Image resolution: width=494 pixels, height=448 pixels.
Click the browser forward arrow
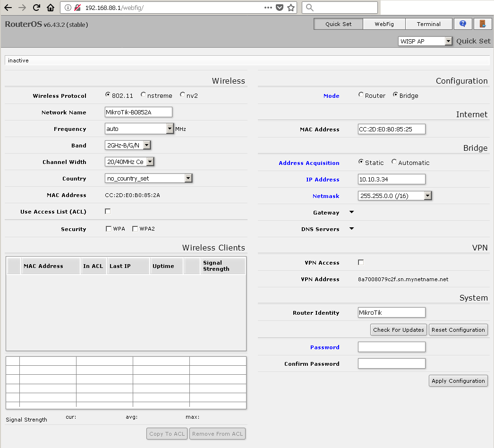click(22, 8)
